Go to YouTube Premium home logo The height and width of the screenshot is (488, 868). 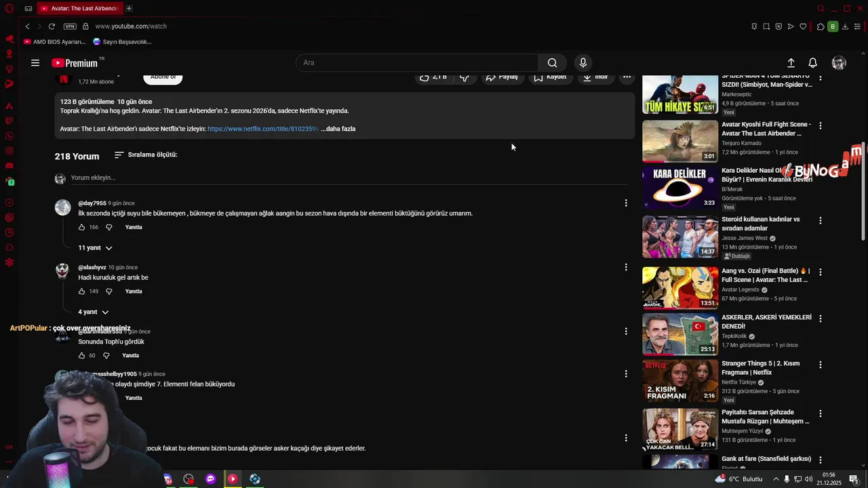[75, 63]
